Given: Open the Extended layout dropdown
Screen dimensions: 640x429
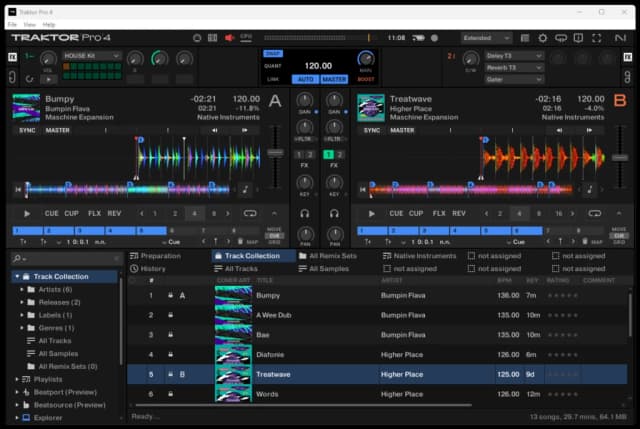Looking at the screenshot, I should 487,38.
